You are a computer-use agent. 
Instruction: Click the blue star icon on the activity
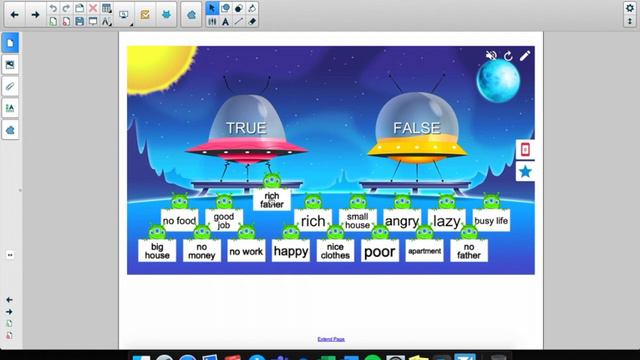coord(525,172)
